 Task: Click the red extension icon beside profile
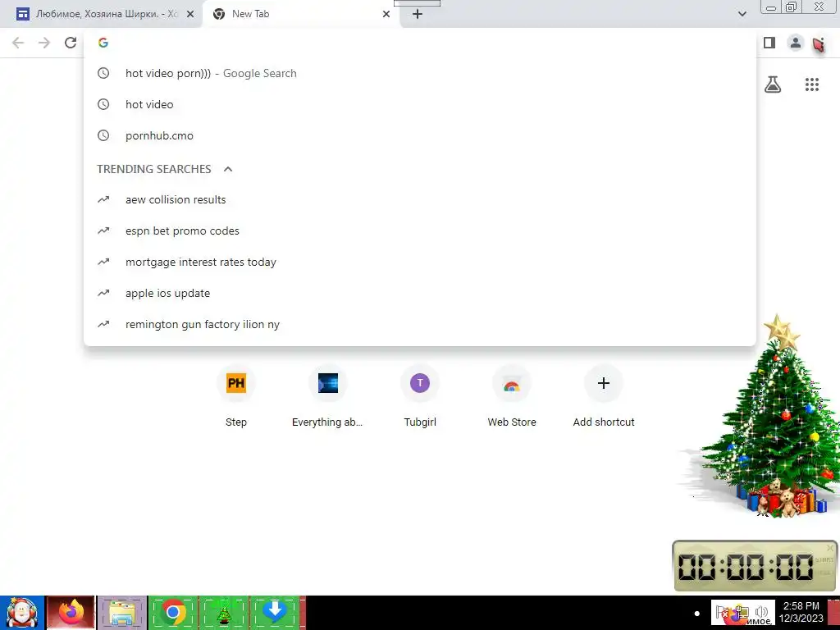coord(819,44)
